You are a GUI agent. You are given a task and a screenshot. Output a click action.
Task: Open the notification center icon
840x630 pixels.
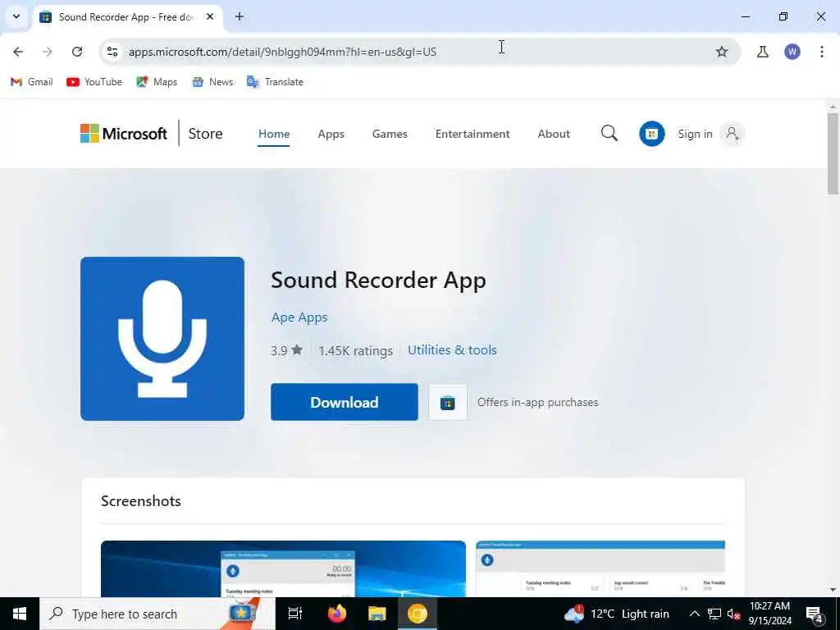(815, 614)
